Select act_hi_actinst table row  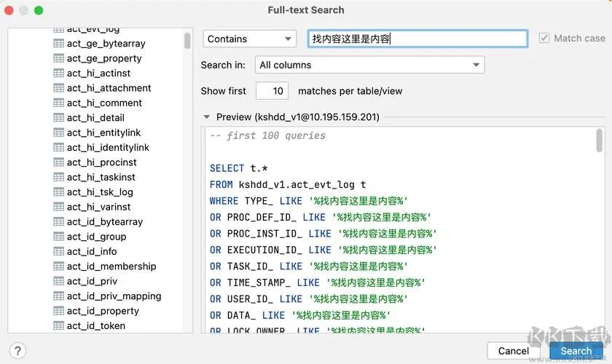tap(92, 73)
